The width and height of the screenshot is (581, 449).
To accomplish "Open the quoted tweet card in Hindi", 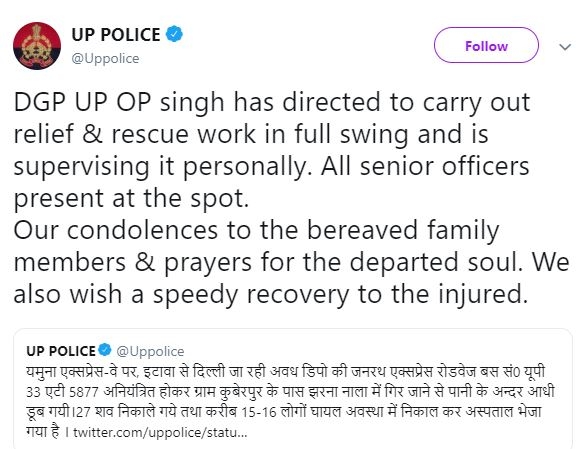I will coord(293,389).
